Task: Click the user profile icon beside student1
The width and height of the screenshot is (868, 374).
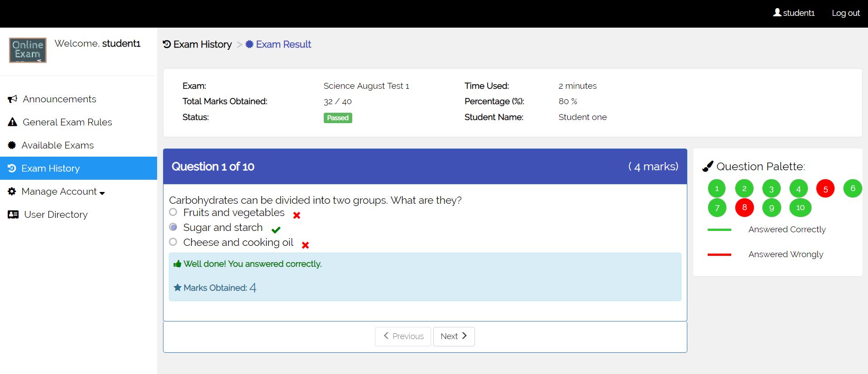Action: (777, 13)
